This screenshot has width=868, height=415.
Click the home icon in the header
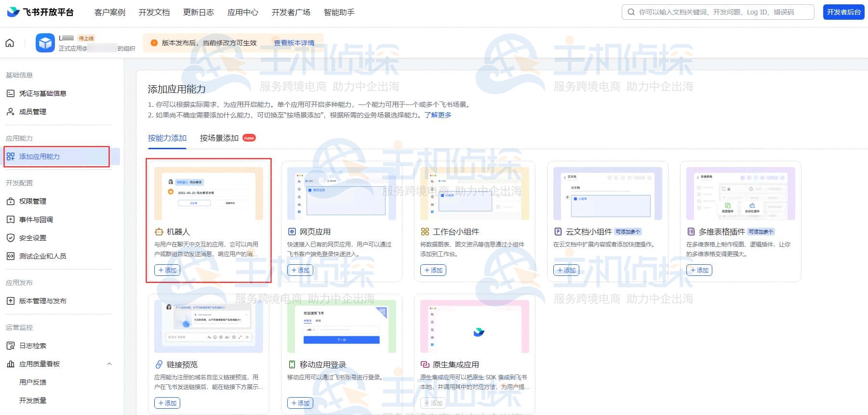pos(10,43)
